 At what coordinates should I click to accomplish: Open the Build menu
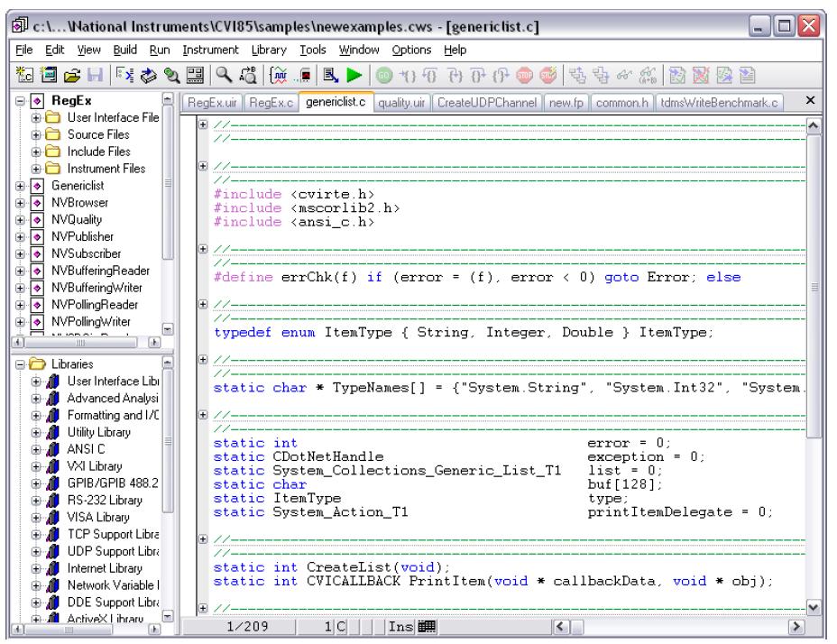coord(124,50)
